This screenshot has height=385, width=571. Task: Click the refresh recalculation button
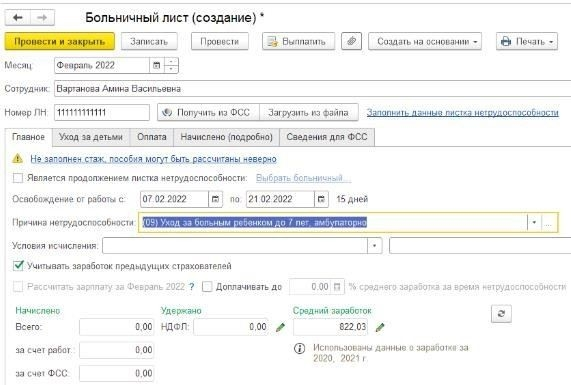pyautogui.click(x=501, y=314)
